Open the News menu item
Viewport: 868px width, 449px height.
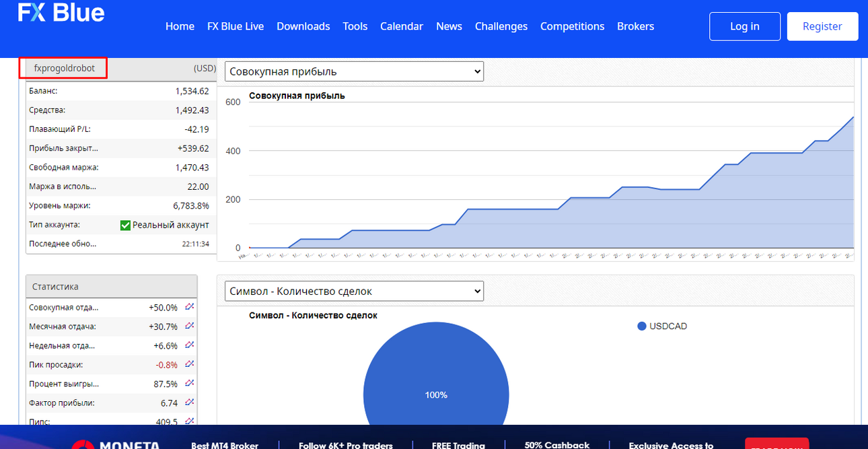pyautogui.click(x=449, y=26)
